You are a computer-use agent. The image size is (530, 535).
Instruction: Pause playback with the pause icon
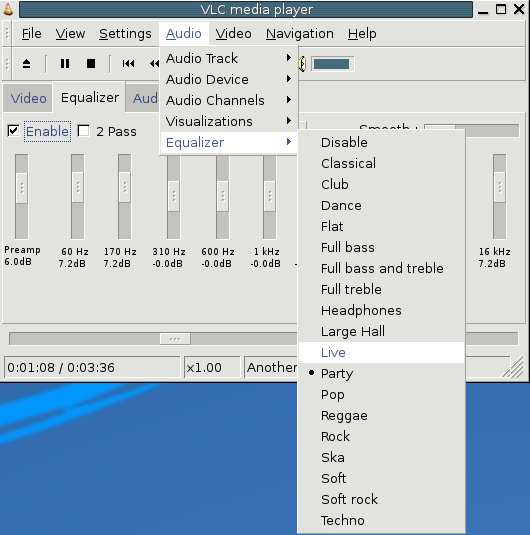coord(65,63)
